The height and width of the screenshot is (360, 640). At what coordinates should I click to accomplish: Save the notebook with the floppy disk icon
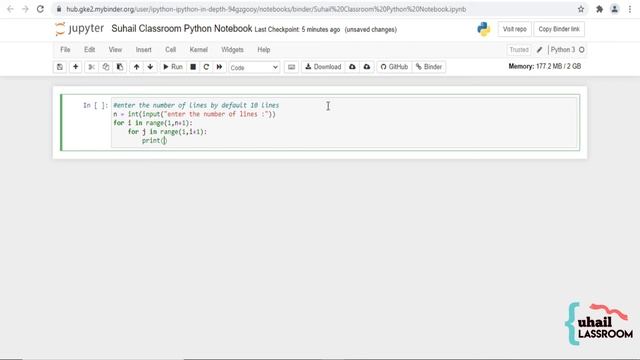pyautogui.click(x=60, y=67)
